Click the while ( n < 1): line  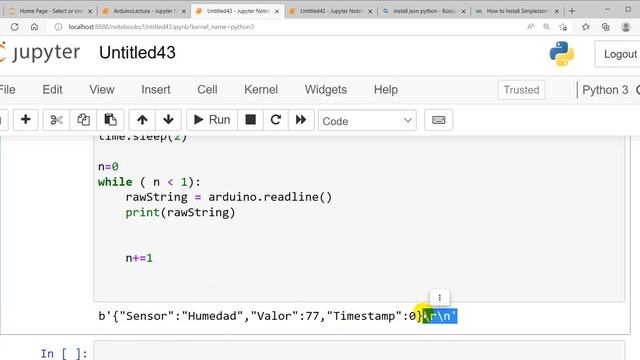[149, 182]
